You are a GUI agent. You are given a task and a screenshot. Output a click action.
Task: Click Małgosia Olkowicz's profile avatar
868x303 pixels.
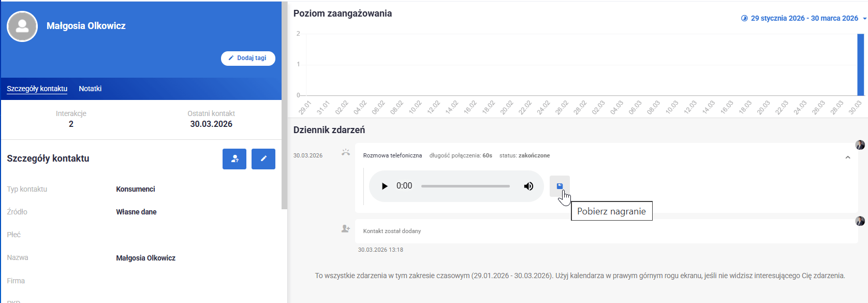22,26
